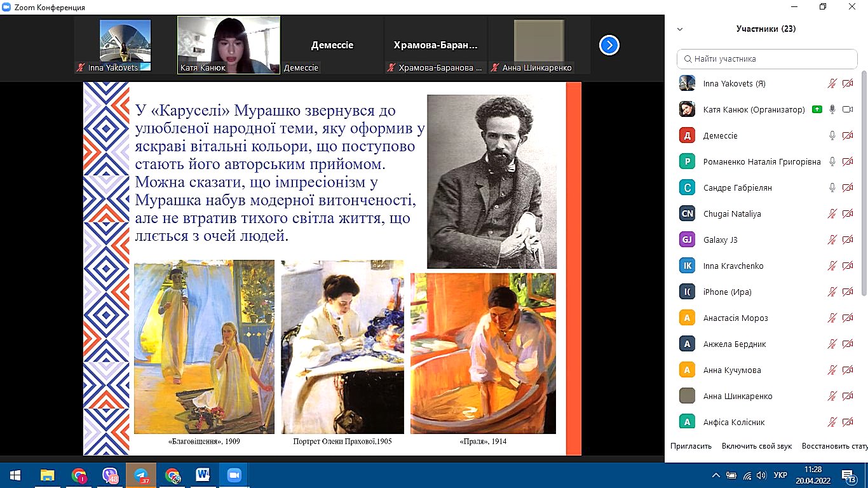The image size is (868, 488).
Task: Show hidden system tray icons chevron
Action: (x=715, y=475)
